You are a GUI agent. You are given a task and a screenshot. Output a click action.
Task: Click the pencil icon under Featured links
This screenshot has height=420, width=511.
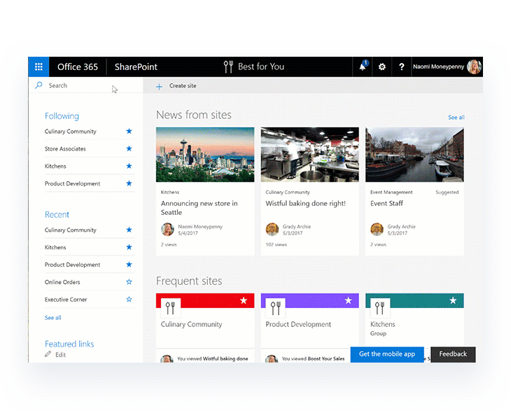coord(48,354)
